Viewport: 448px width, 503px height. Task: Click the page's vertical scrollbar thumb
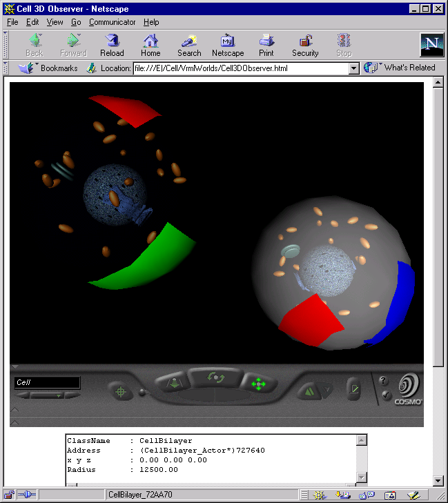(x=438, y=228)
